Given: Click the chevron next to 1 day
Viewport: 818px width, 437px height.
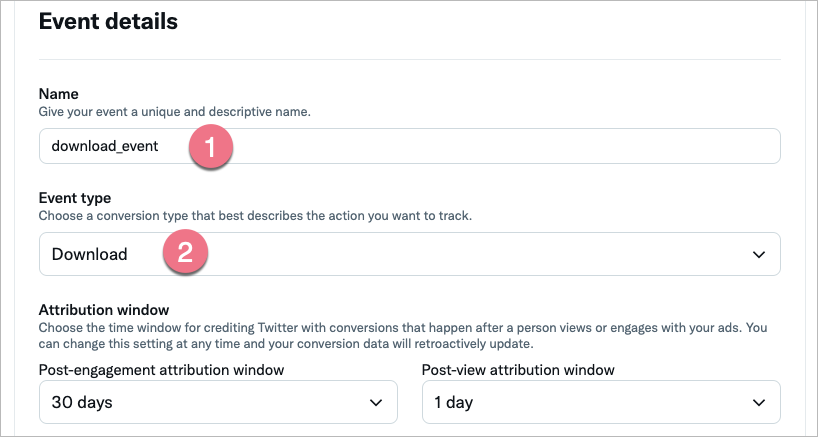Looking at the screenshot, I should click(758, 402).
